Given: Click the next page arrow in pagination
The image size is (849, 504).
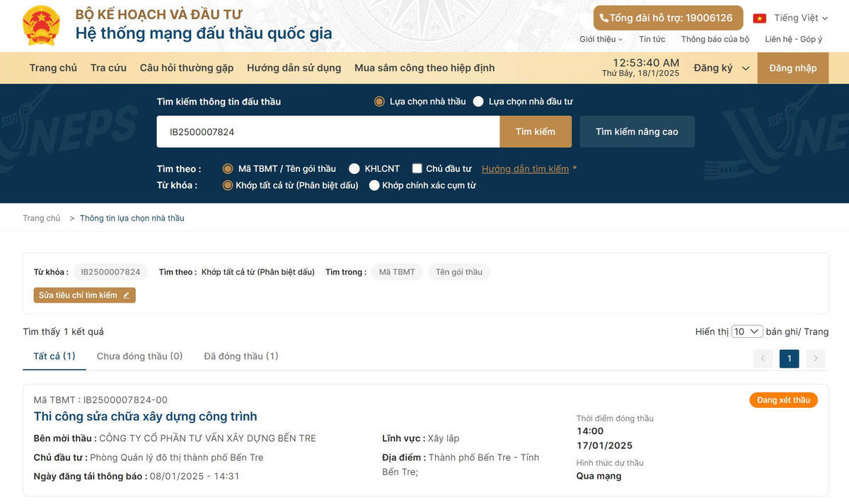Looking at the screenshot, I should pos(815,358).
